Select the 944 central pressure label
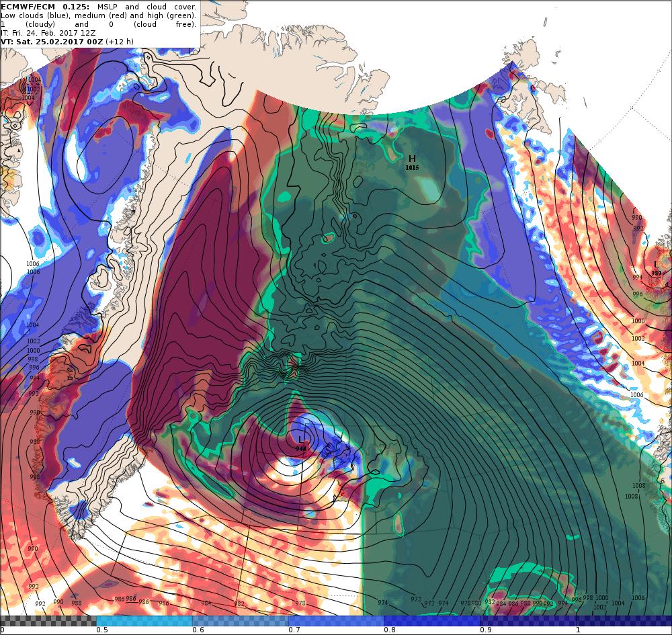The image size is (672, 635). pyautogui.click(x=301, y=448)
